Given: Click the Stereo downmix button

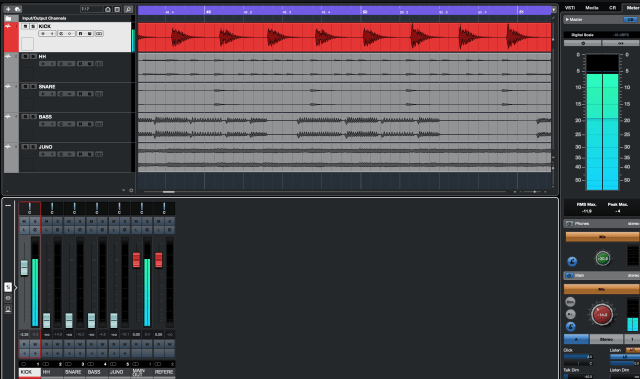Looking at the screenshot, I should [x=606, y=339].
